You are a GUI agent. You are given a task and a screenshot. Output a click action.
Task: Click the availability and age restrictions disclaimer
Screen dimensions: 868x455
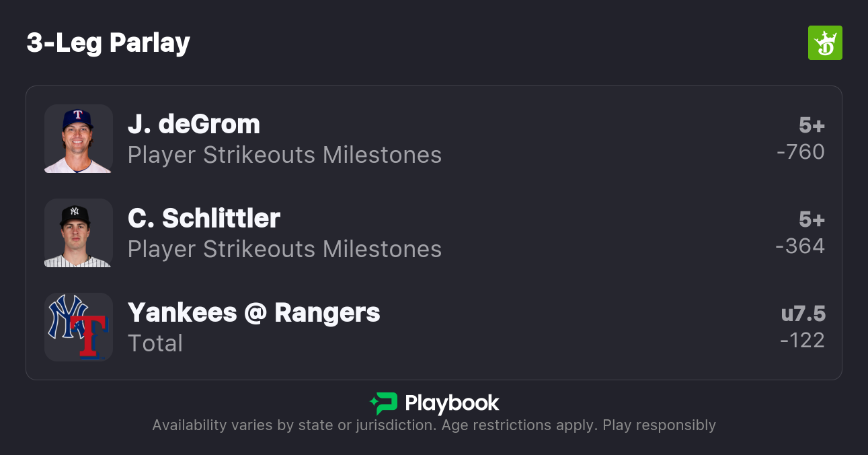[x=434, y=425]
